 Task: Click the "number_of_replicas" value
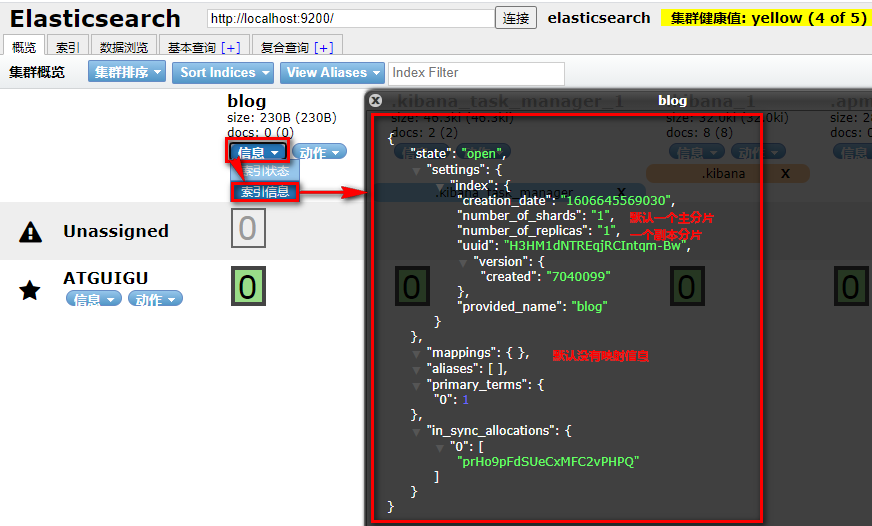tap(606, 230)
